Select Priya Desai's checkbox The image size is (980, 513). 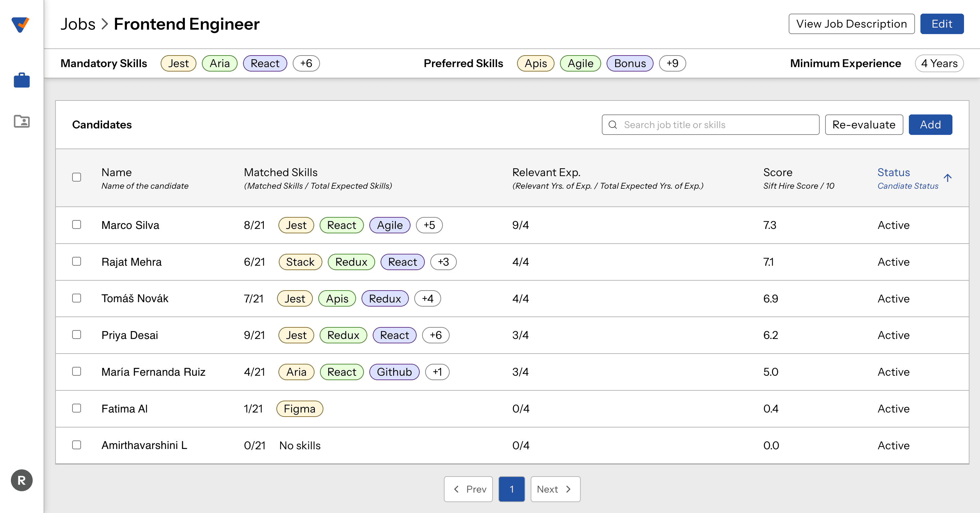click(x=77, y=335)
